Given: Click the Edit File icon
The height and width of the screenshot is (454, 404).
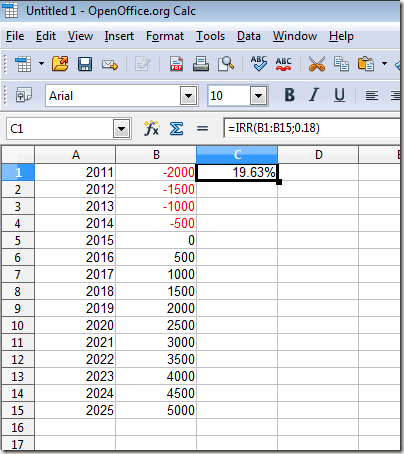Looking at the screenshot, I should tap(142, 64).
